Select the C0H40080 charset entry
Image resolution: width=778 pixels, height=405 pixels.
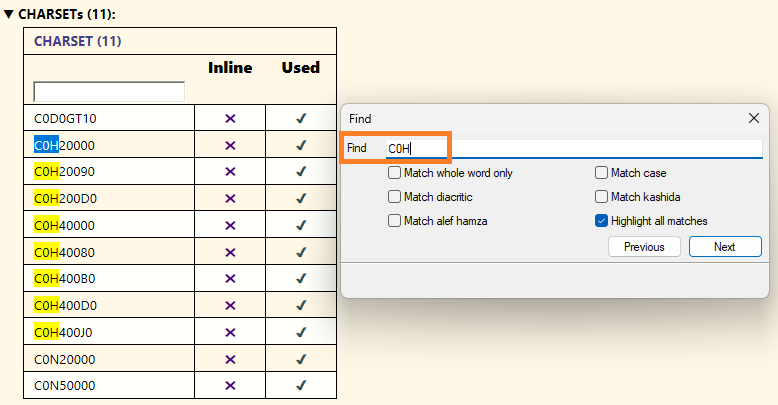click(65, 252)
